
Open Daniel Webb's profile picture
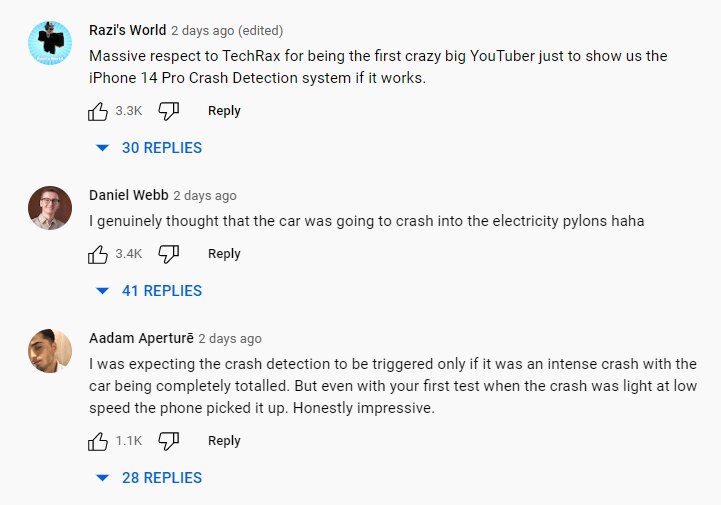pos(49,208)
